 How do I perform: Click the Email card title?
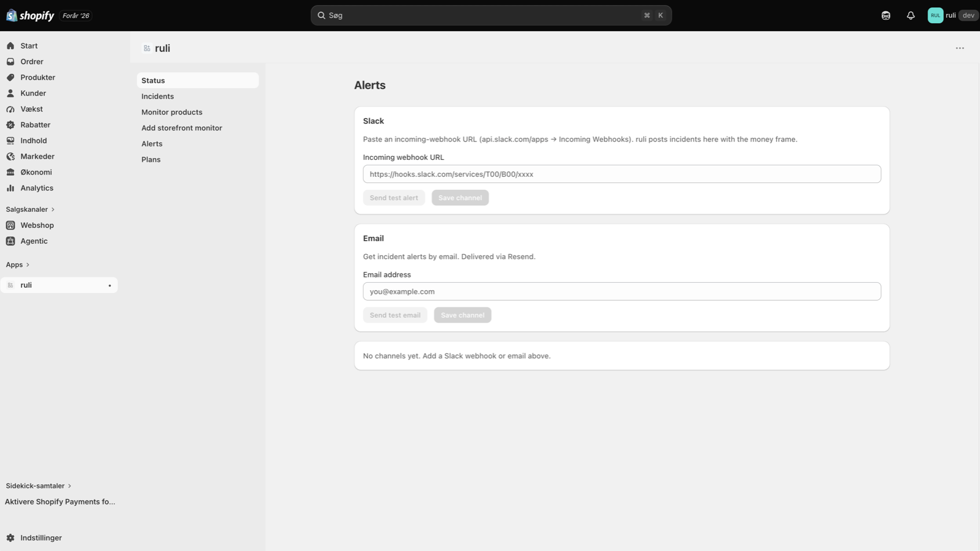(374, 239)
